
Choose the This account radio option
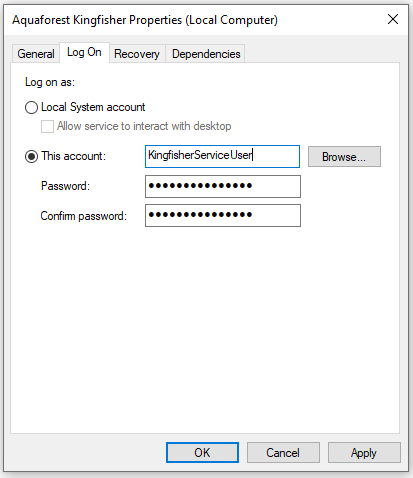pos(31,157)
